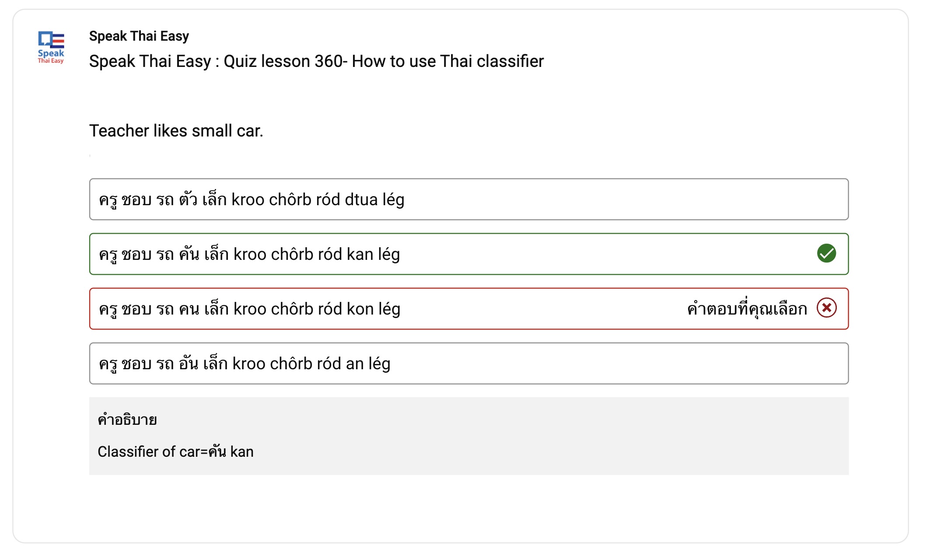Select answer with 'ród dtua lég'
Image resolution: width=930 pixels, height=560 pixels.
coord(469,199)
